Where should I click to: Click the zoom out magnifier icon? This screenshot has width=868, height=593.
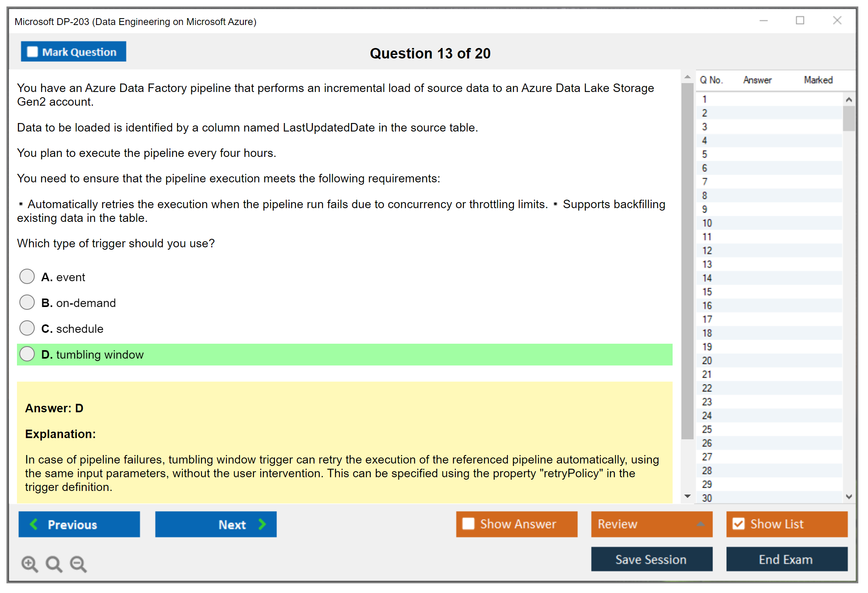[x=78, y=564]
